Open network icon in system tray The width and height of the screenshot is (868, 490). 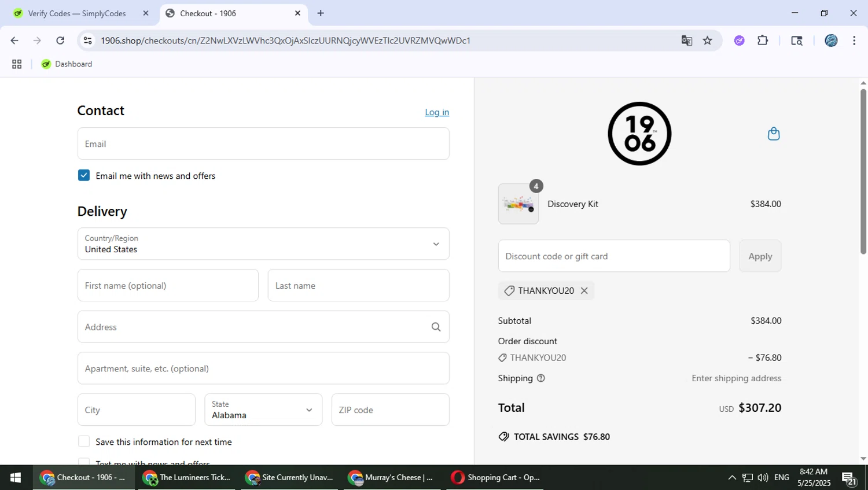coord(748,477)
